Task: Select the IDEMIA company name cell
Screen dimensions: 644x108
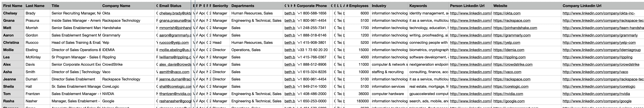Action: tap(108, 50)
